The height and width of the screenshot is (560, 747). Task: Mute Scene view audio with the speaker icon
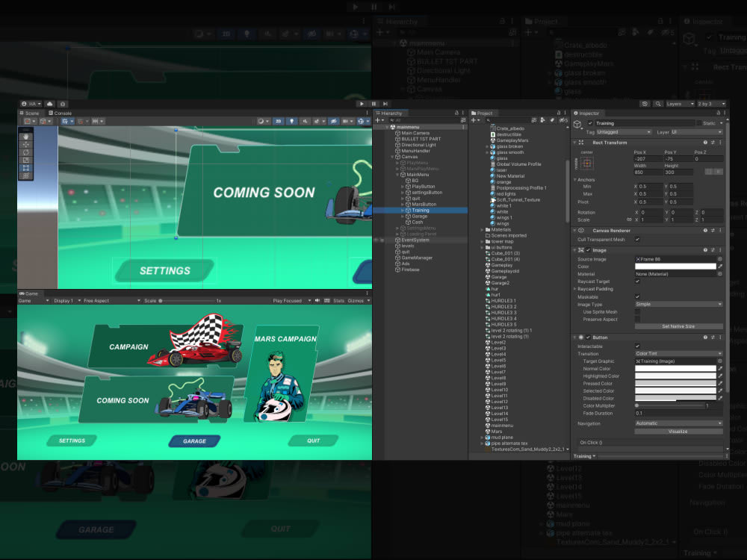click(305, 121)
